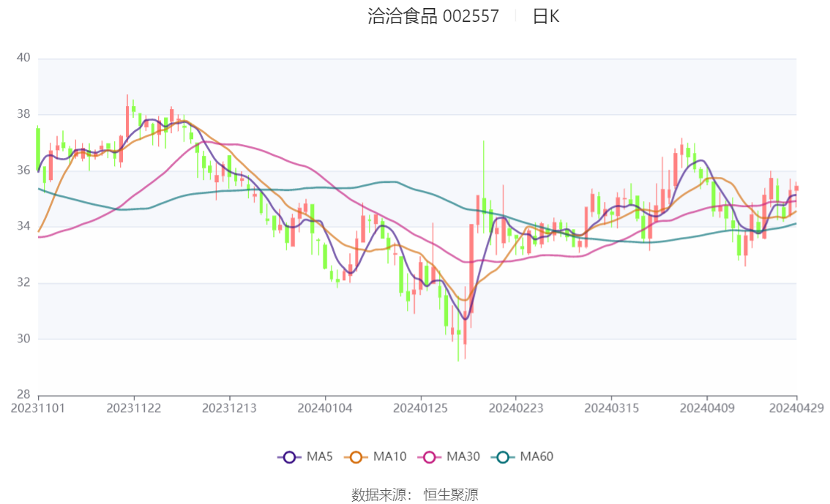This screenshot has width=830, height=504.
Task: Click the 数据来源 label below the legend
Action: pyautogui.click(x=379, y=495)
